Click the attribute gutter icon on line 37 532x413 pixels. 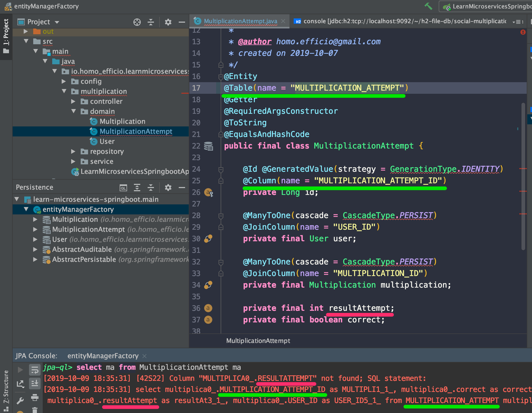(208, 320)
